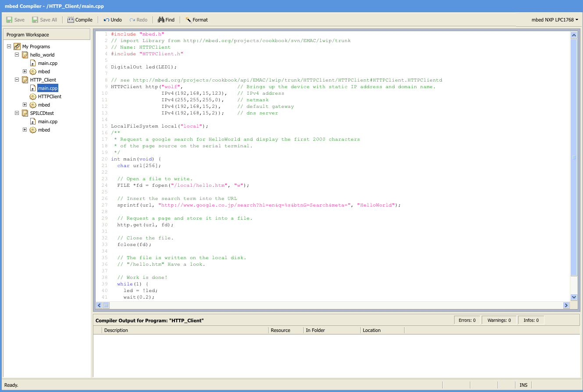Click the Warnings: 0 counter
Viewport: 583px width, 392px height.
pyautogui.click(x=499, y=320)
